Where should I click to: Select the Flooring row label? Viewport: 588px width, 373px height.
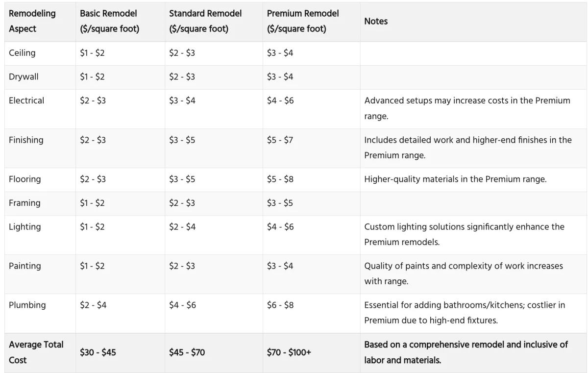click(25, 179)
